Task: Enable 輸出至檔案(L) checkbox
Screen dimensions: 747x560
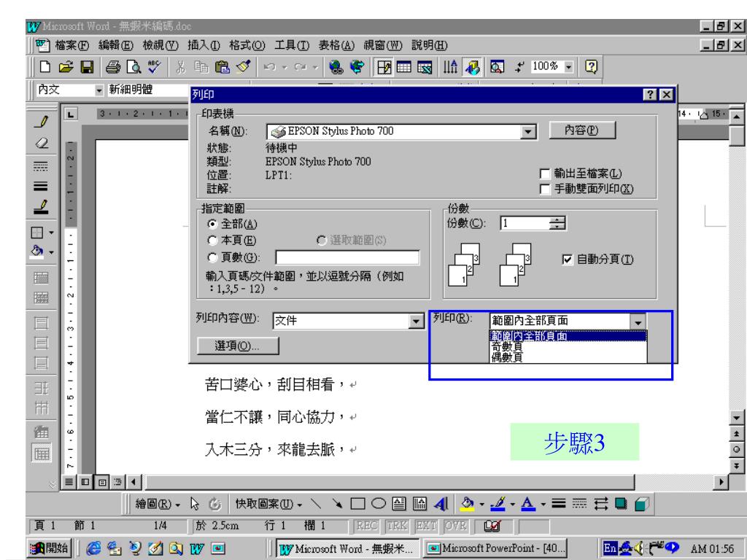Action: click(x=544, y=174)
